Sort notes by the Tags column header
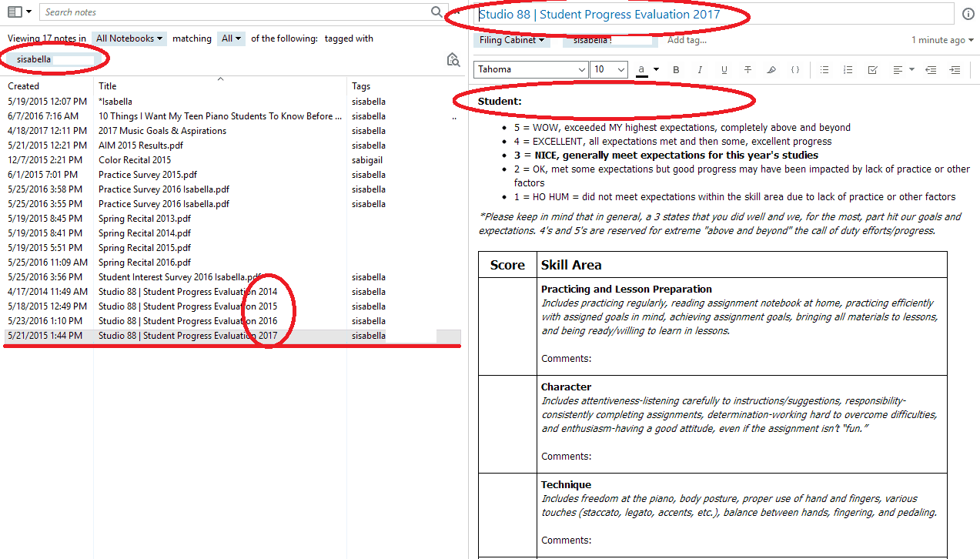The height and width of the screenshot is (559, 980). [361, 86]
